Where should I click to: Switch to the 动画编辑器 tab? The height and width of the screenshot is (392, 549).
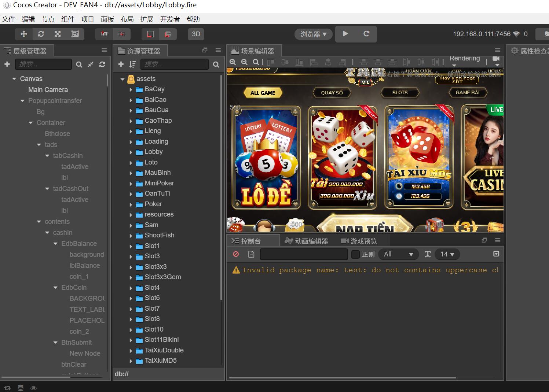tap(307, 241)
